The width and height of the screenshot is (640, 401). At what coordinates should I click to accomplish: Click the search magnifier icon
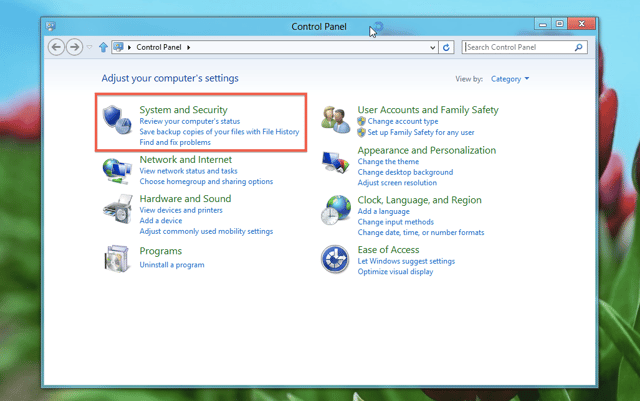(578, 47)
